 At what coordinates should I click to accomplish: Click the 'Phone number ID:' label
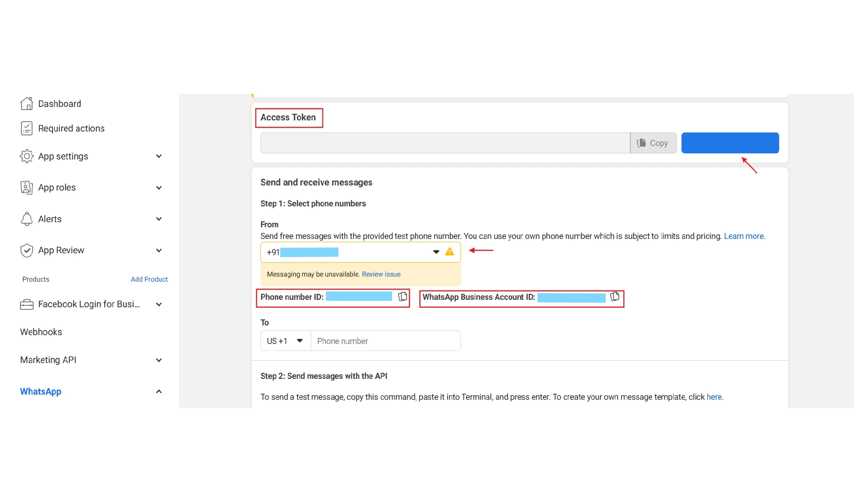pos(292,297)
